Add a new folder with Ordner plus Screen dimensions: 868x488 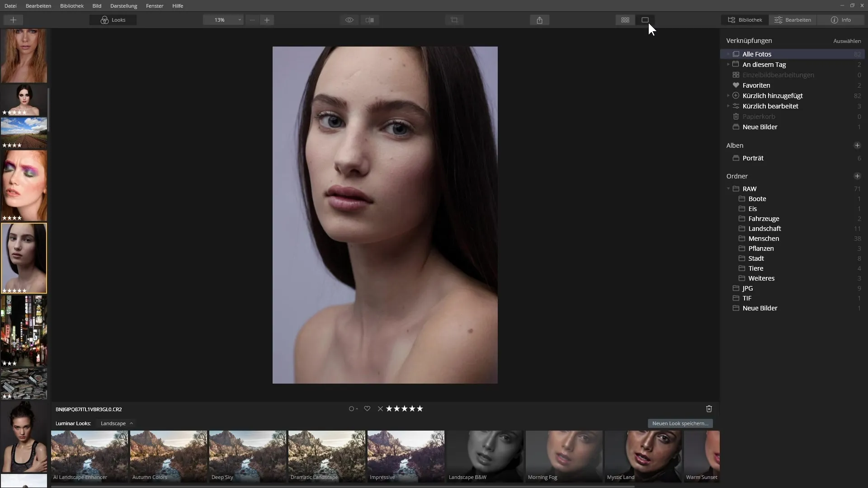click(x=857, y=176)
